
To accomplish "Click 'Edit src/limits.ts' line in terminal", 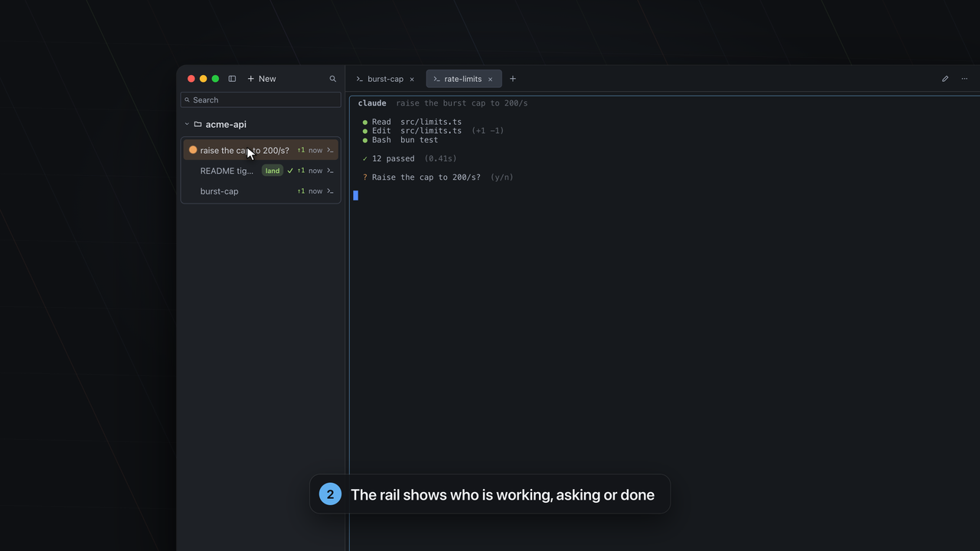I will tap(433, 131).
